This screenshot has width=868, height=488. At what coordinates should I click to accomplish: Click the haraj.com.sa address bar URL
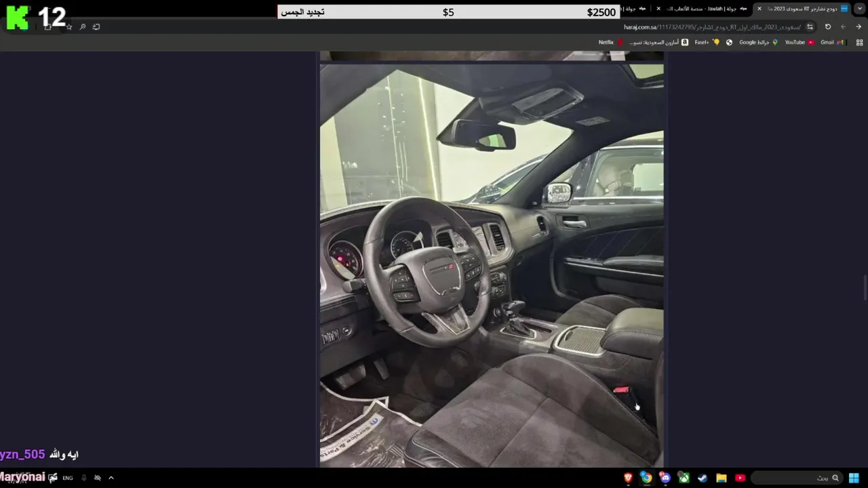click(712, 27)
